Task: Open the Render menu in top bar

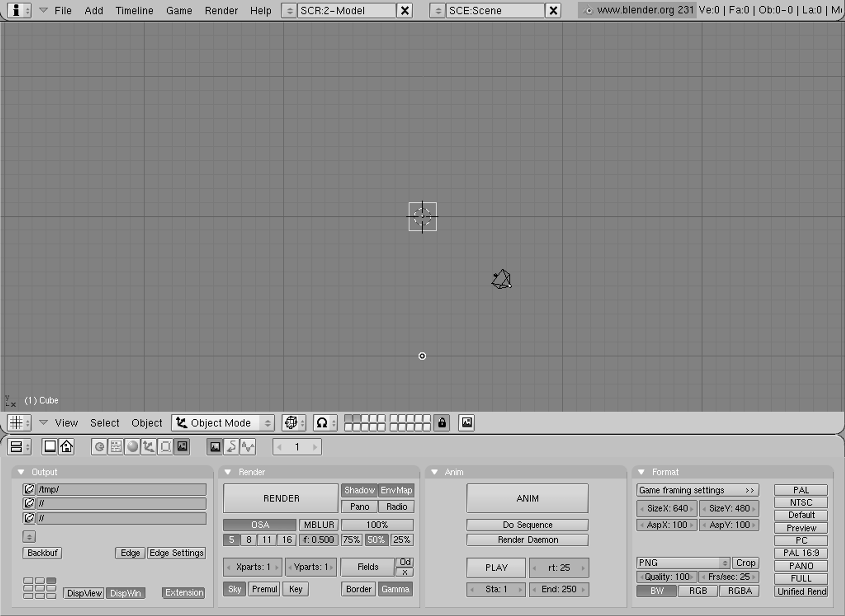Action: point(221,11)
